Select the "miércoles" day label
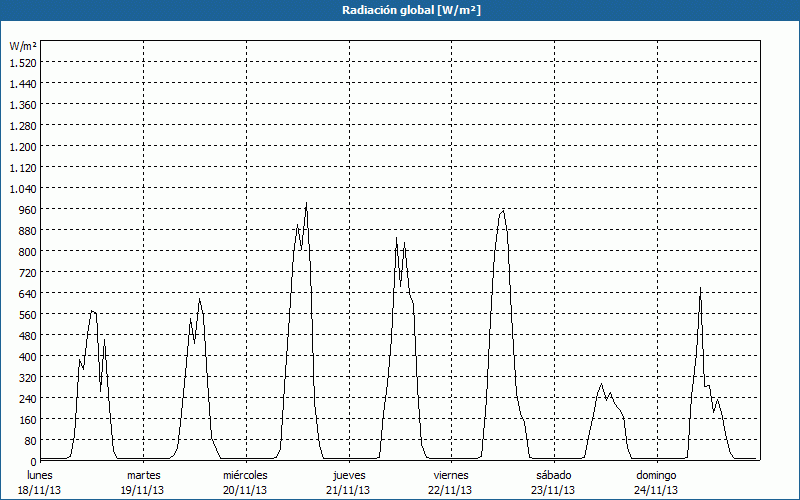 [245, 475]
